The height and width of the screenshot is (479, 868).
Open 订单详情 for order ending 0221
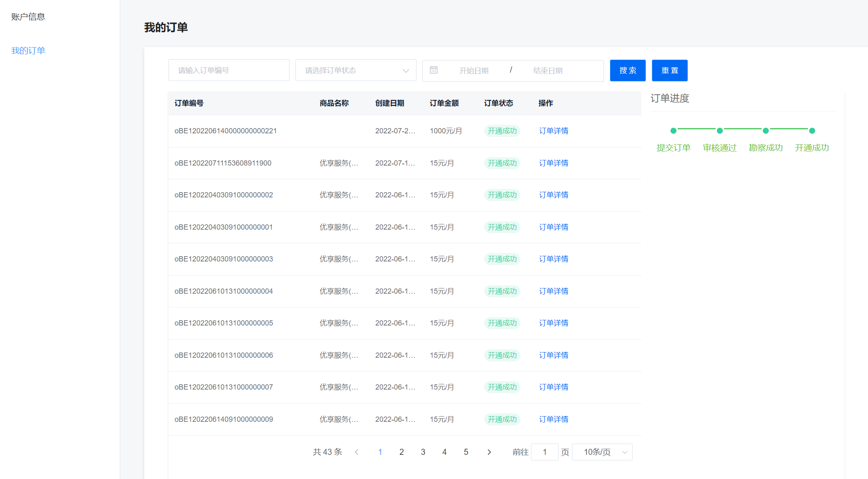(554, 131)
